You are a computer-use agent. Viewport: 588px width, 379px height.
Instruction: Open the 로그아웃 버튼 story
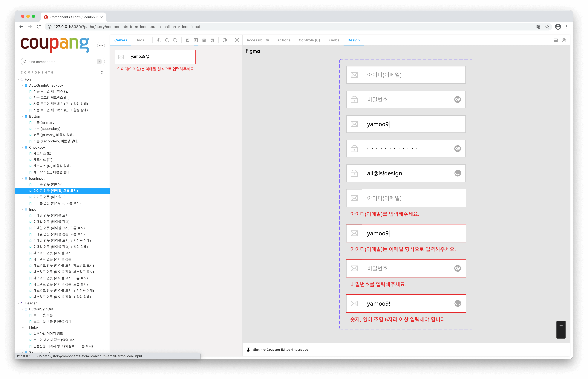43,315
